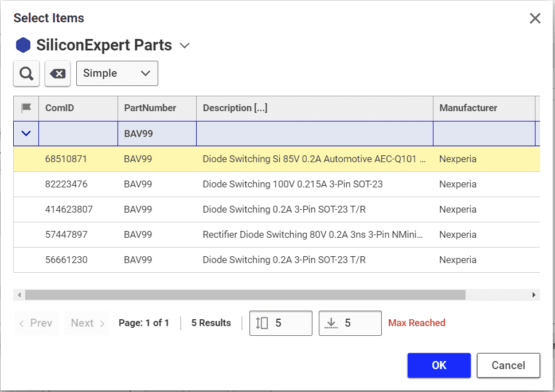This screenshot has height=392, width=555.
Task: Go to next page with Next
Action: [x=87, y=323]
